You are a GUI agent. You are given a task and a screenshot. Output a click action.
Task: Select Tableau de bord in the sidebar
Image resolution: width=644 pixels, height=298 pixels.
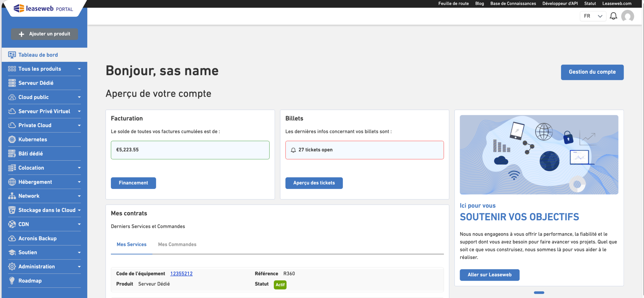coord(44,55)
